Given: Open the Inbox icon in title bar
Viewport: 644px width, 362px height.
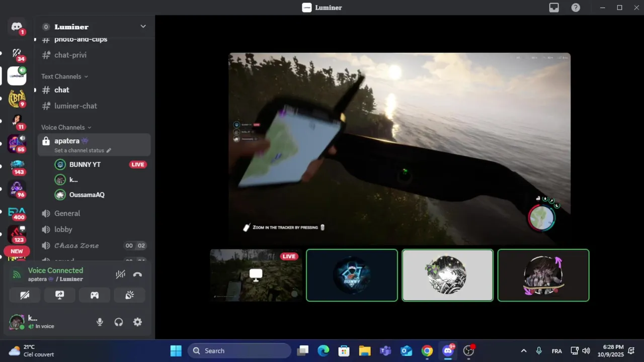Looking at the screenshot, I should [554, 8].
